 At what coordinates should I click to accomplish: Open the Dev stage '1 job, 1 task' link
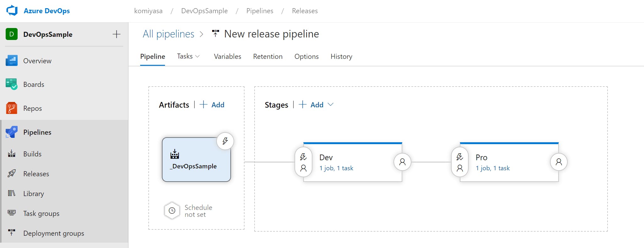click(x=336, y=168)
